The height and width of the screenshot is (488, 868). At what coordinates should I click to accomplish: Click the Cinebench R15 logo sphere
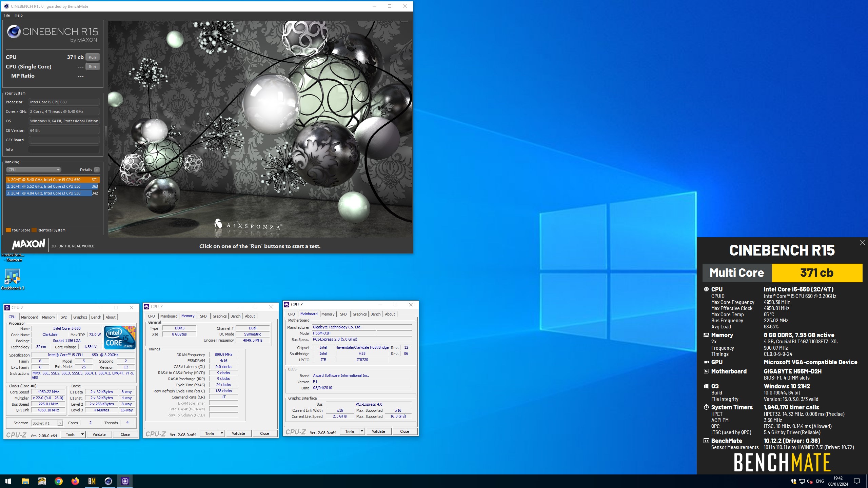[x=14, y=32]
